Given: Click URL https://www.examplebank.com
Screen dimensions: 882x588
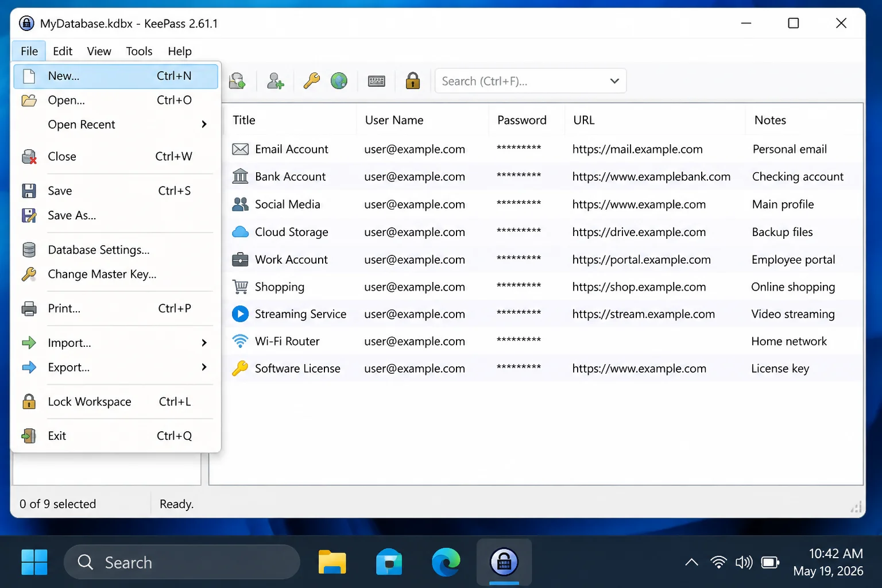Looking at the screenshot, I should pyautogui.click(x=651, y=176).
